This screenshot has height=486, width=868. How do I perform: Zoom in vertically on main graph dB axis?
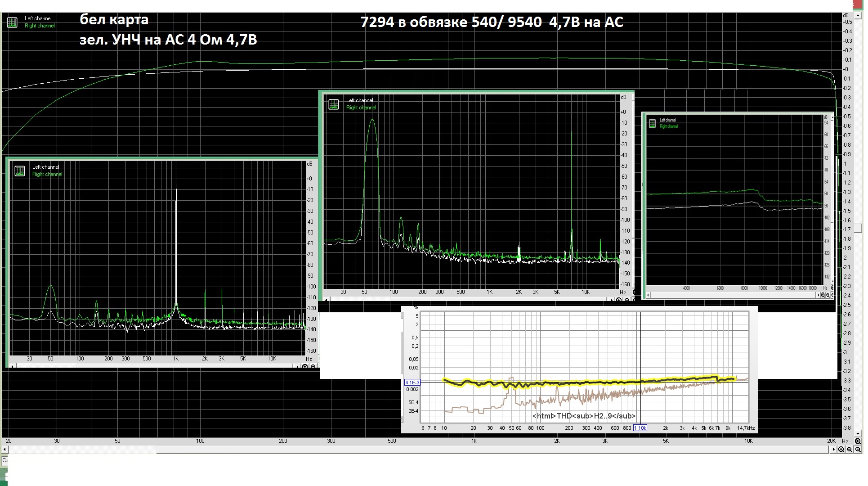click(x=858, y=441)
